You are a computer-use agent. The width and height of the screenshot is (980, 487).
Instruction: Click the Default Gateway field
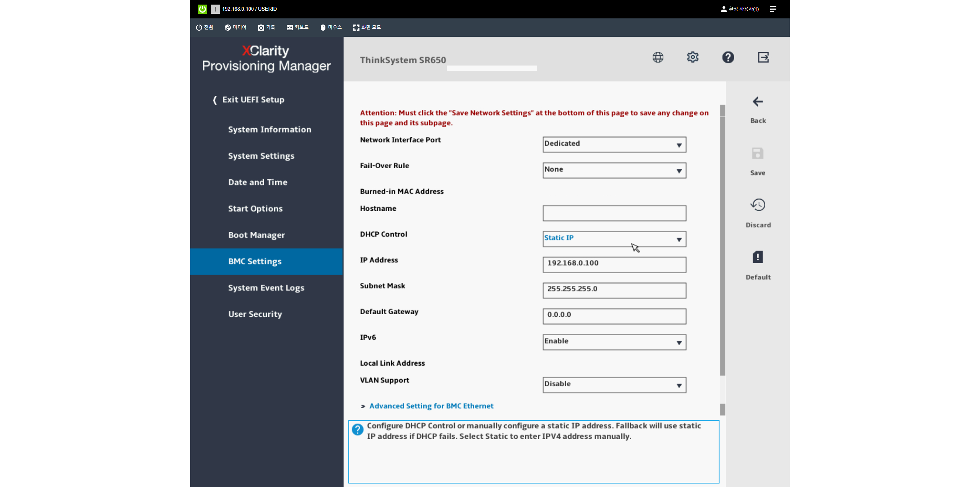tap(614, 316)
